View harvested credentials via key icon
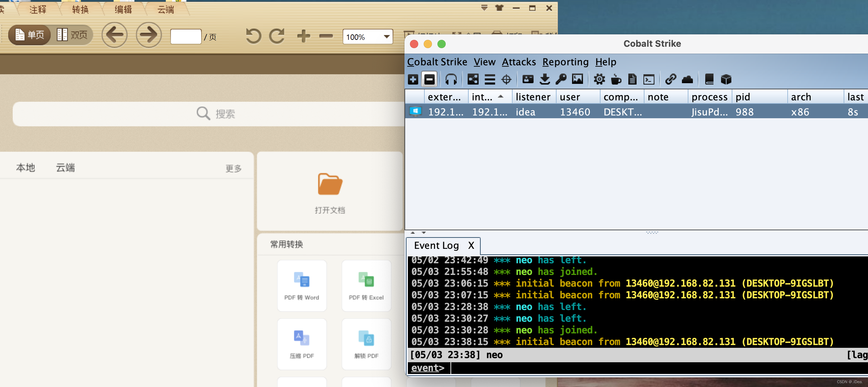 tap(561, 79)
